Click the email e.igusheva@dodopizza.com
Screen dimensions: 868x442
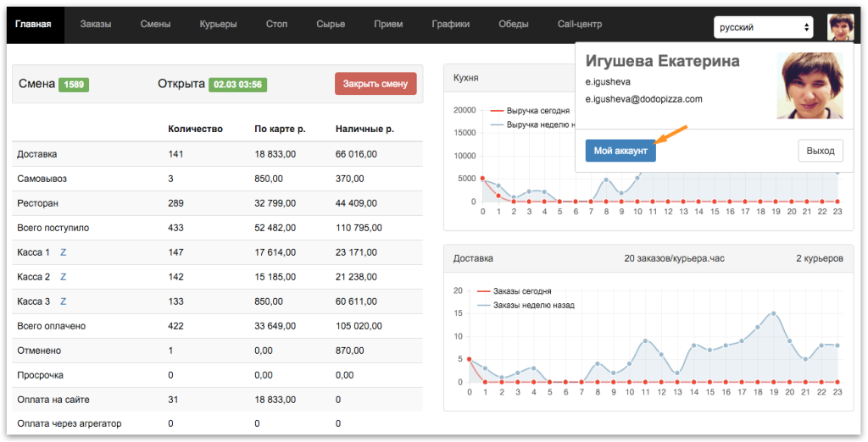point(644,99)
